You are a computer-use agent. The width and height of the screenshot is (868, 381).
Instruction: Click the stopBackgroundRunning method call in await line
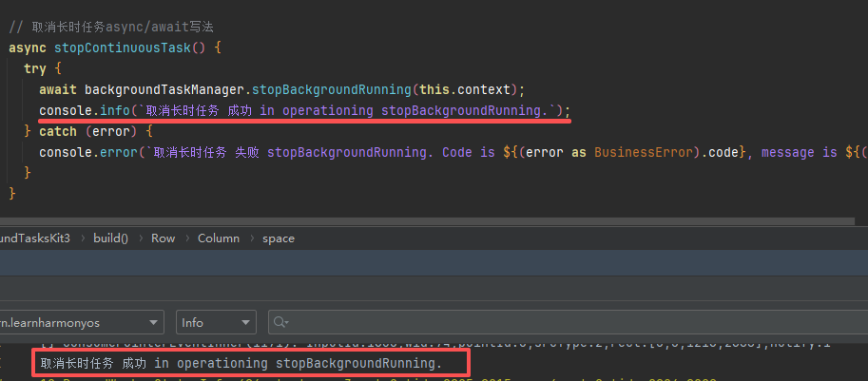[332, 89]
